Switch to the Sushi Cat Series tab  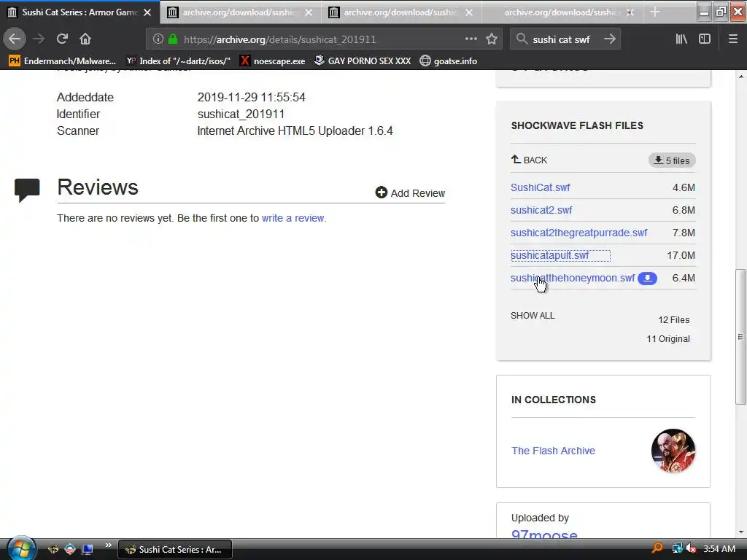79,12
